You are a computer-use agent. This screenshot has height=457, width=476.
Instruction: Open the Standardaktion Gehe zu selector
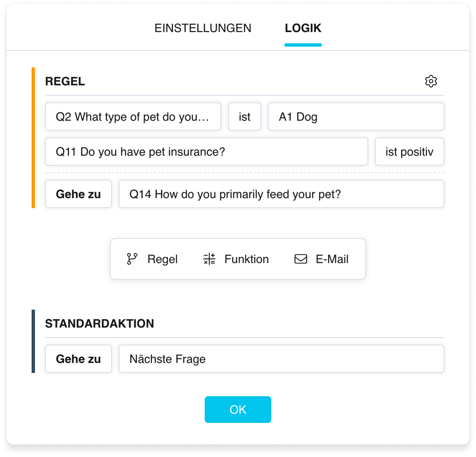pos(78,359)
